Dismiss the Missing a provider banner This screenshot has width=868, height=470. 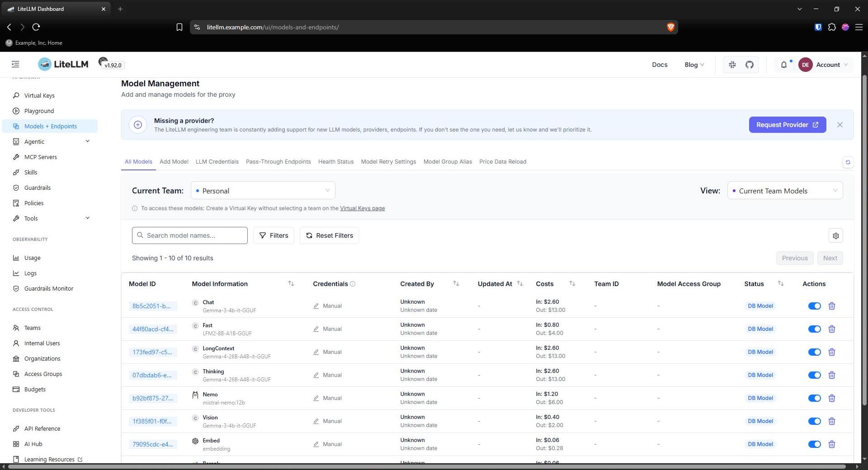840,125
